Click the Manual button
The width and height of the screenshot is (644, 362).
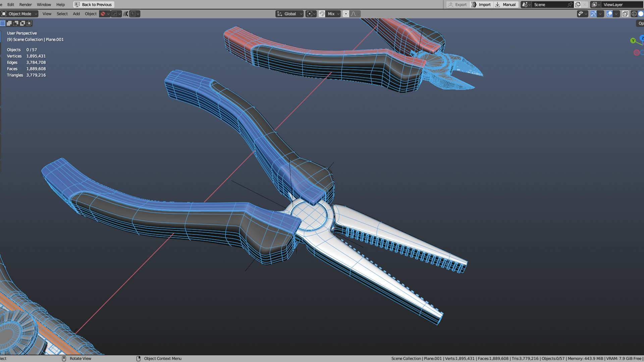click(505, 5)
